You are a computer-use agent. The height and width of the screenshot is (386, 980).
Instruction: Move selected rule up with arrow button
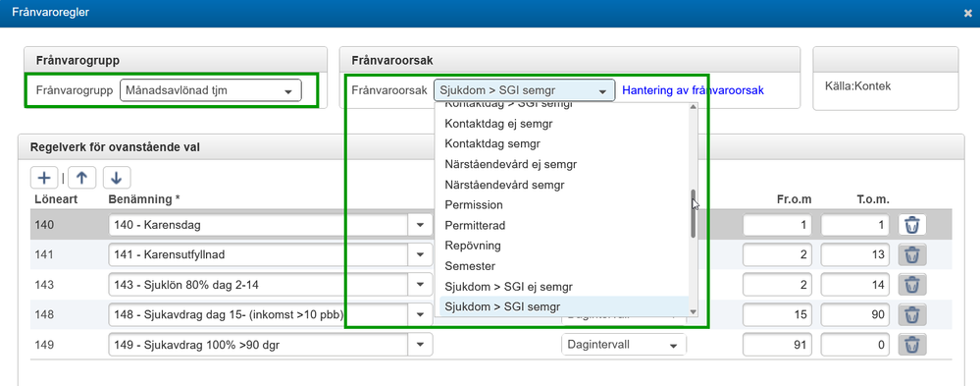click(81, 179)
